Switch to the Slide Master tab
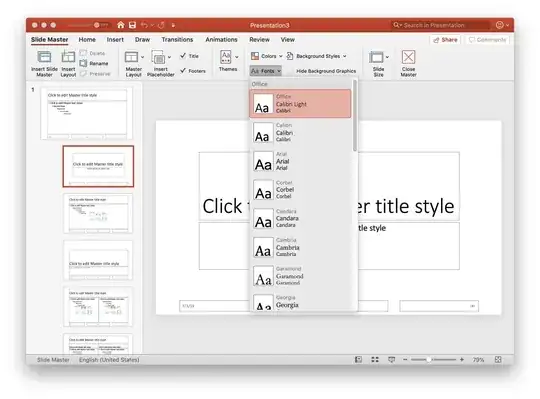 pyautogui.click(x=50, y=40)
